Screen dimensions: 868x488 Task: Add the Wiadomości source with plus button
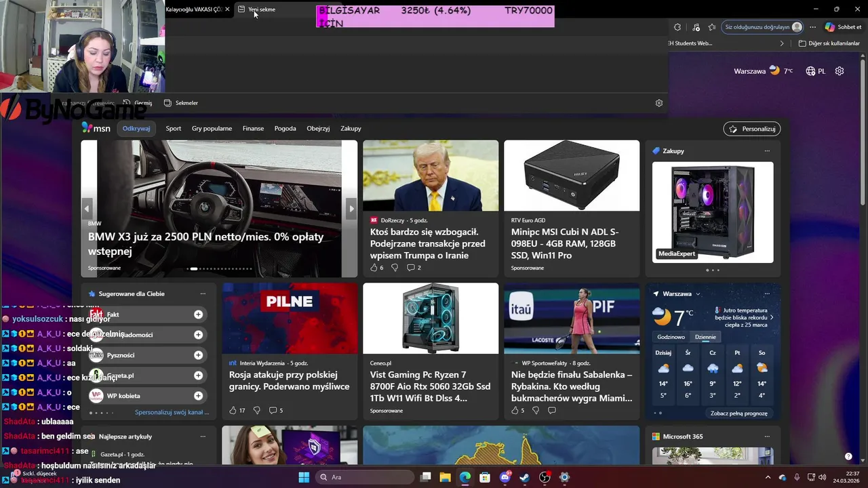[198, 335]
